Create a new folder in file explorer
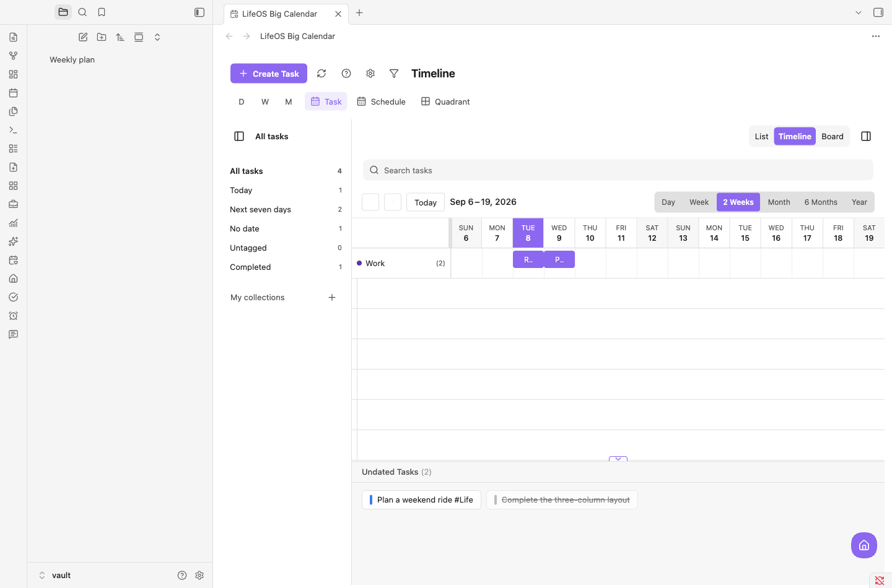 [102, 37]
